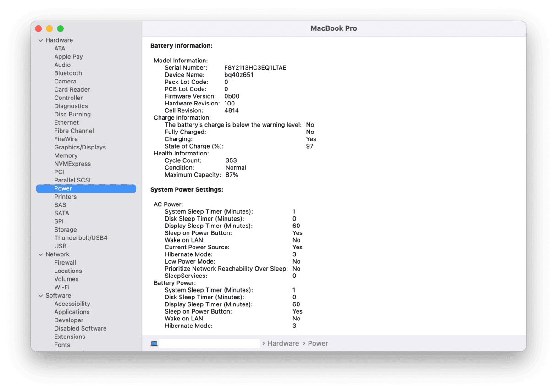Select Printers in the sidebar

tap(66, 197)
